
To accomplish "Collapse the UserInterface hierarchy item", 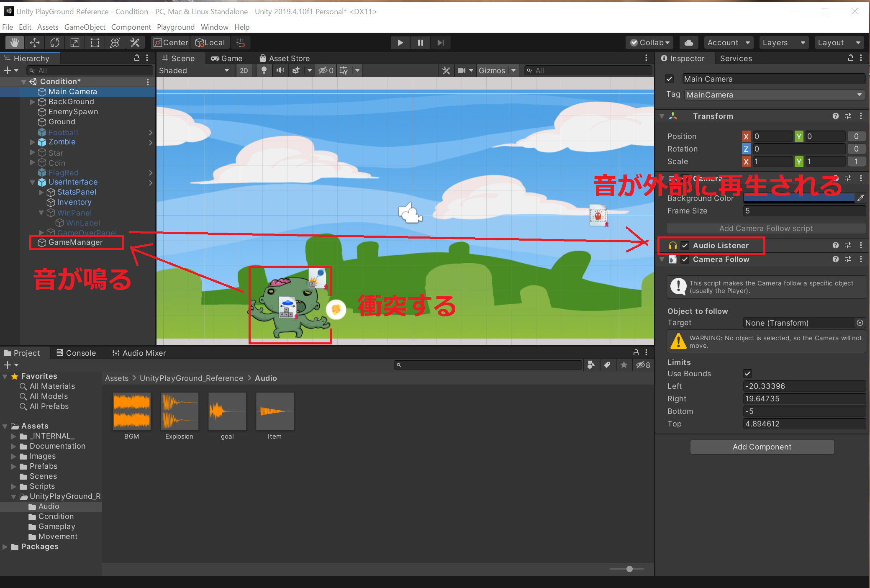I will click(33, 182).
